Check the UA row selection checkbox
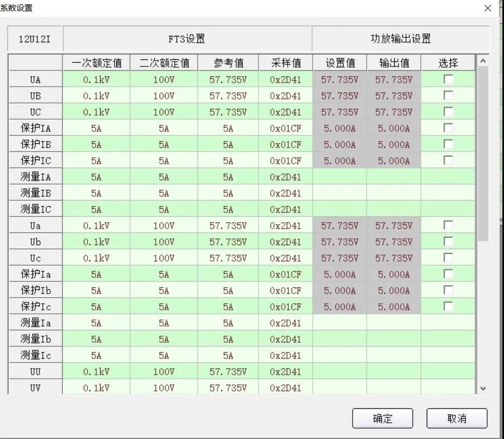The height and width of the screenshot is (439, 504). [448, 79]
